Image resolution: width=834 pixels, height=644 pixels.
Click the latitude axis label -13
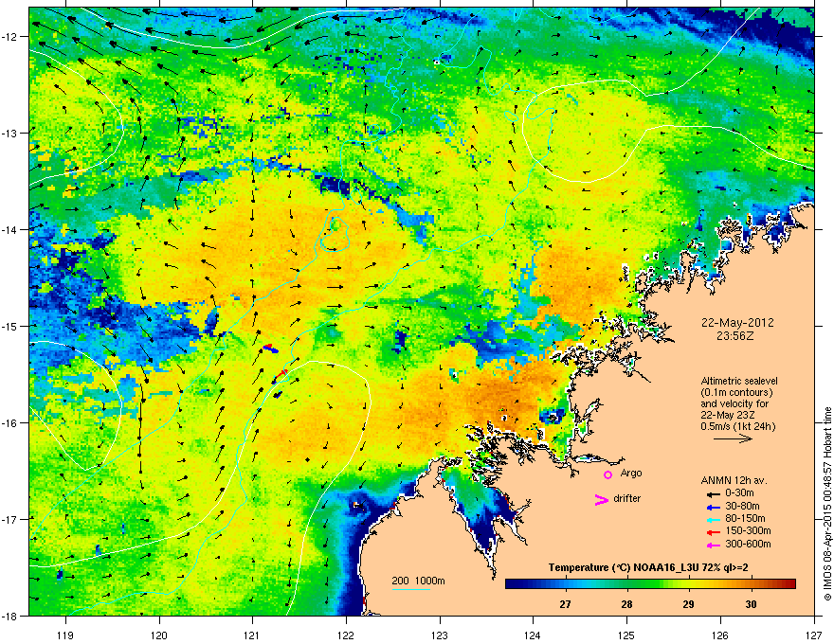(x=9, y=134)
